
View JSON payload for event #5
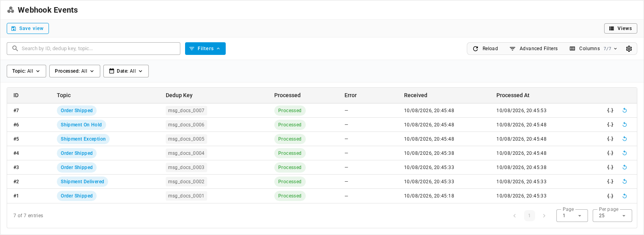pos(610,139)
